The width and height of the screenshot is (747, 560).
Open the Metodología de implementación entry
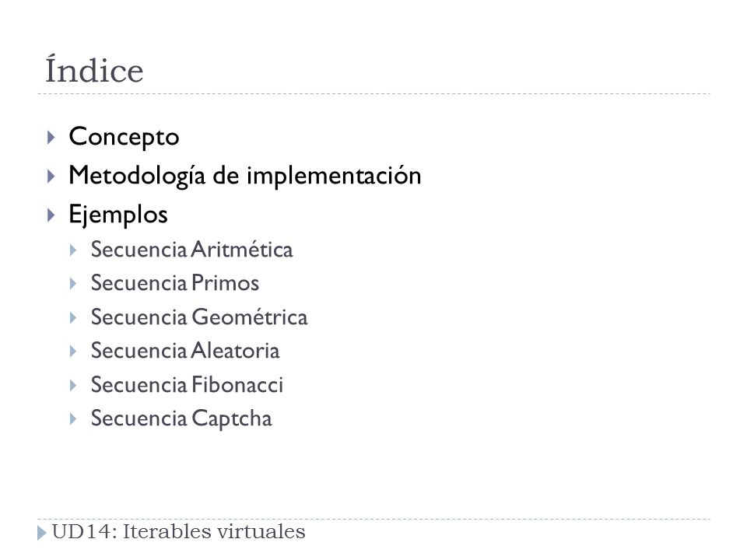[x=245, y=177]
